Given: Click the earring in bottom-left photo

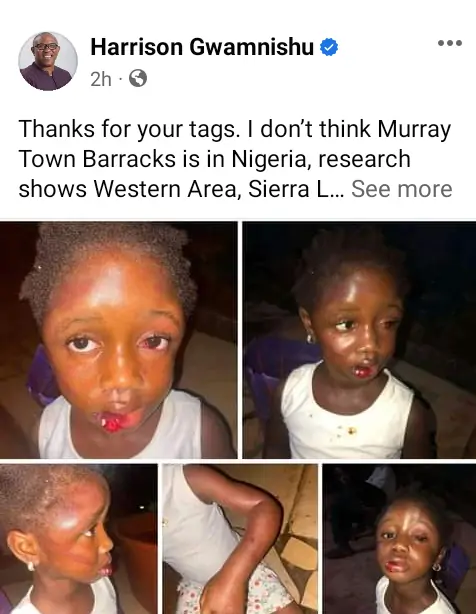Looking at the screenshot, I should 30,566.
